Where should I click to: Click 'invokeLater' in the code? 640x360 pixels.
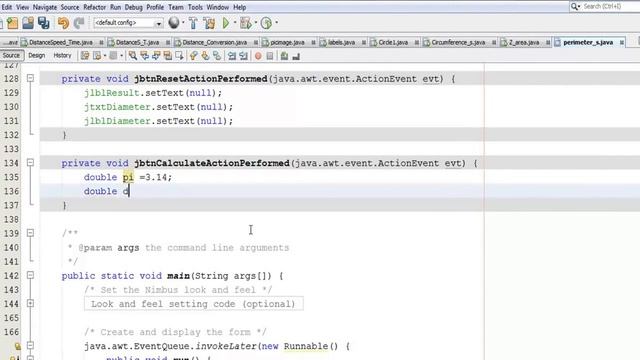(x=226, y=346)
